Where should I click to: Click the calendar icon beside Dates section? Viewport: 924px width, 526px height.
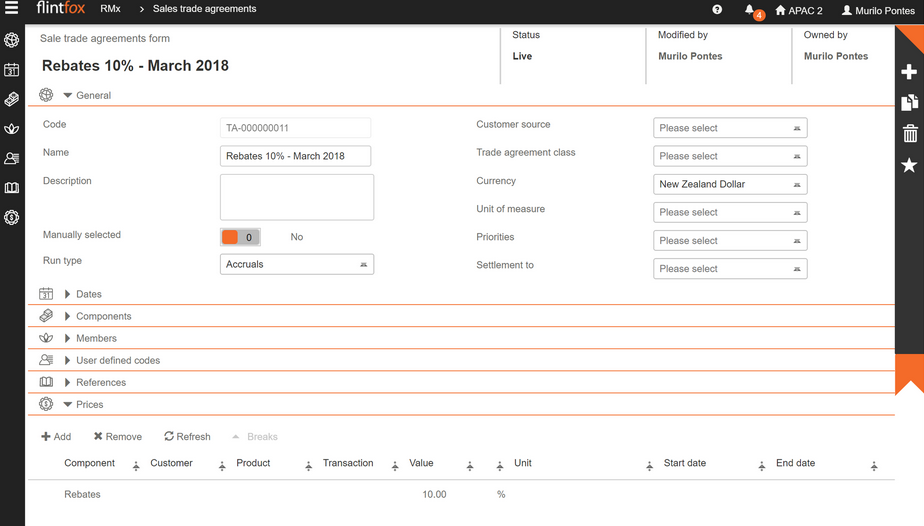[x=46, y=293]
